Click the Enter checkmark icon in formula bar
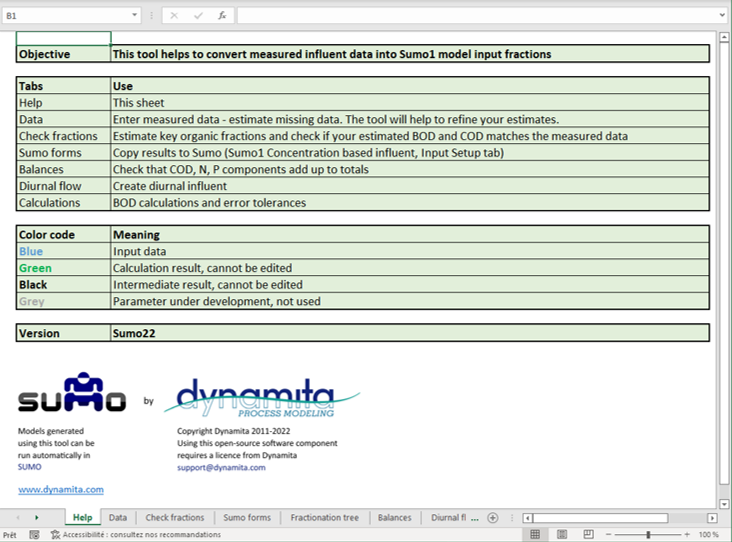 point(198,16)
